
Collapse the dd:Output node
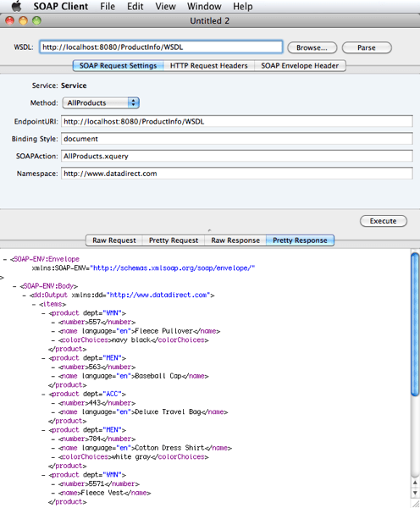point(25,295)
